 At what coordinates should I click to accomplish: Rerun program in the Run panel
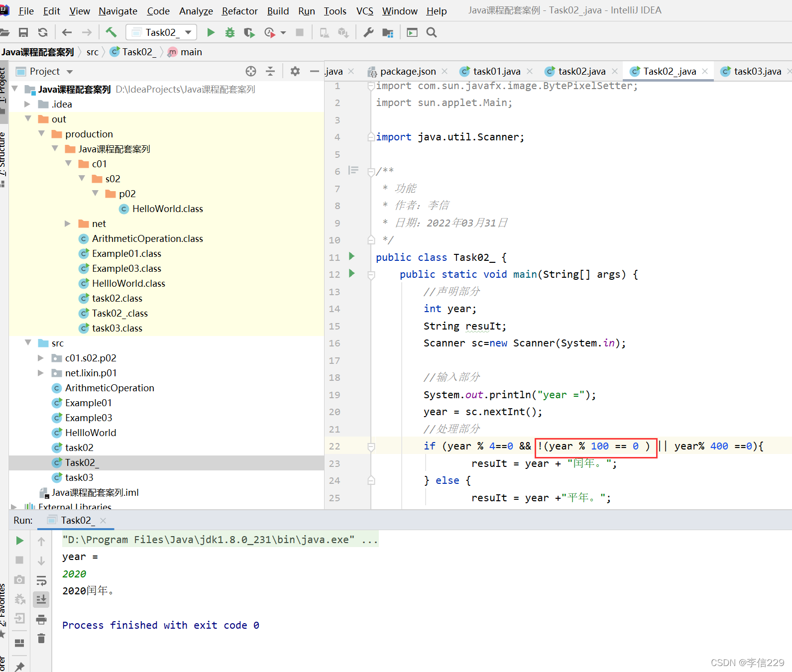click(19, 541)
